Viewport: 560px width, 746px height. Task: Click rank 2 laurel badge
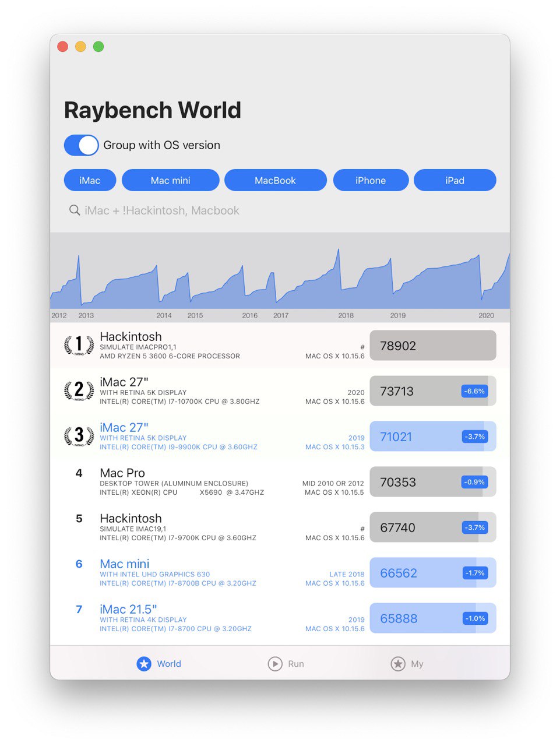79,390
